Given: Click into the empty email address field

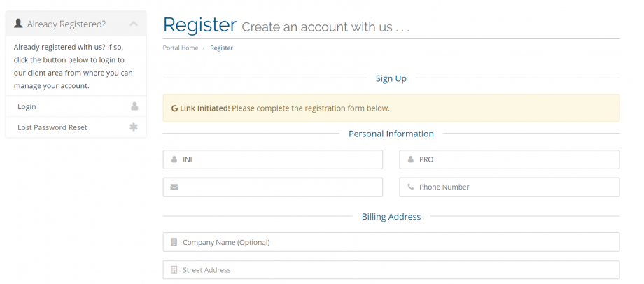Looking at the screenshot, I should tap(280, 187).
